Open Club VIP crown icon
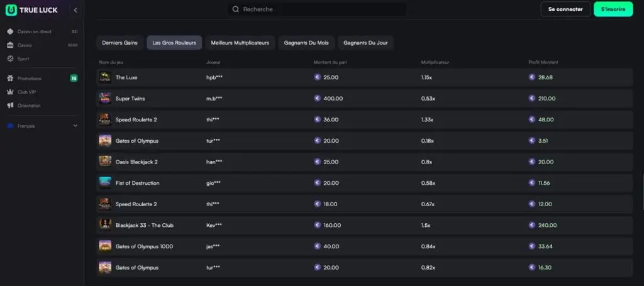The image size is (644, 286). (x=10, y=92)
